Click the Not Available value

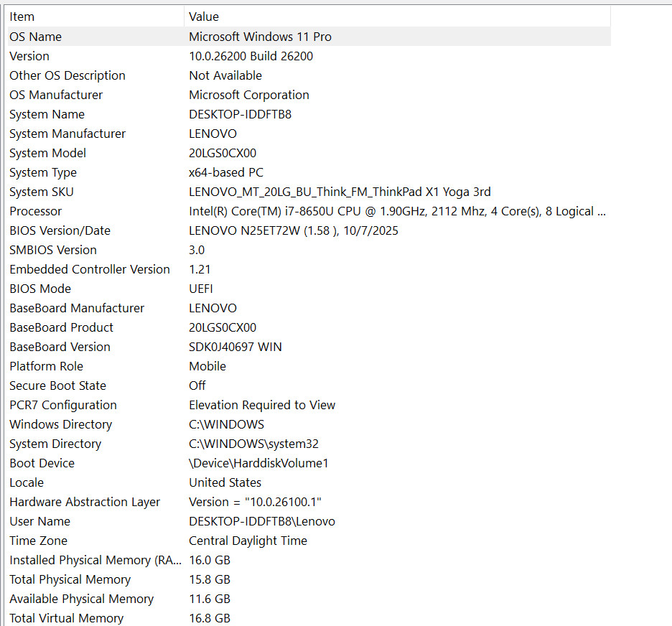[225, 75]
